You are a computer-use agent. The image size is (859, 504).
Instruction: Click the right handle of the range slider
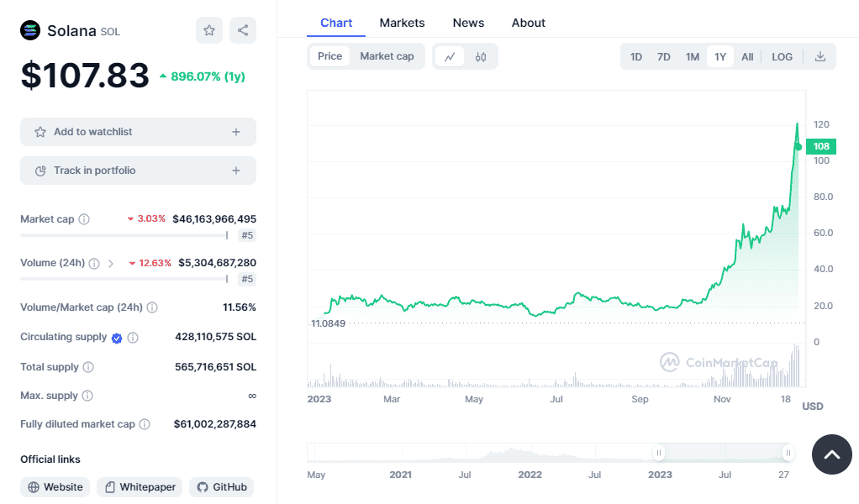pos(788,453)
